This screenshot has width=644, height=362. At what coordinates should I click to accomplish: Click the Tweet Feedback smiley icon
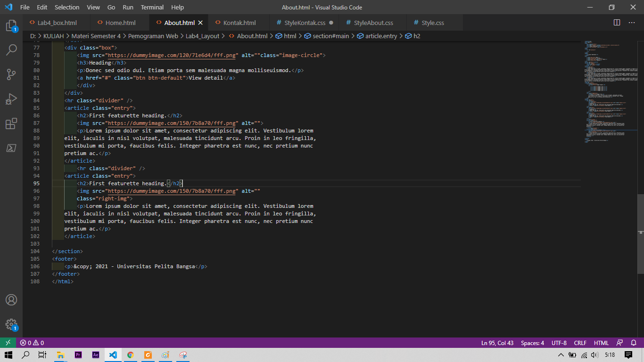pyautogui.click(x=619, y=343)
